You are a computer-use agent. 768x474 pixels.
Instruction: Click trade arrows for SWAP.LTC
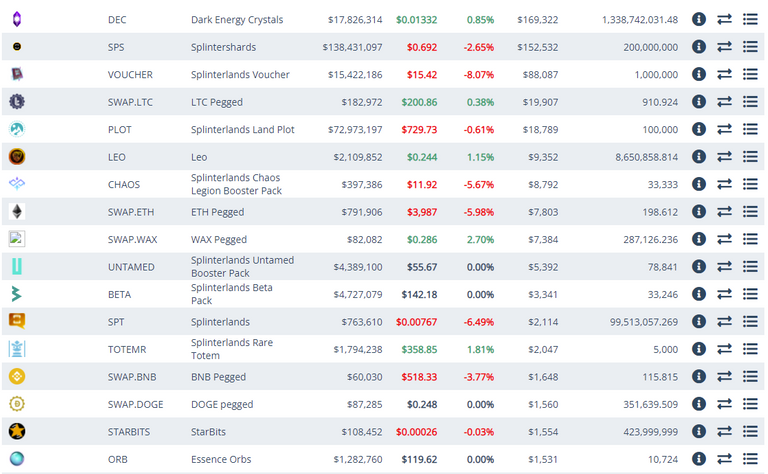(724, 101)
